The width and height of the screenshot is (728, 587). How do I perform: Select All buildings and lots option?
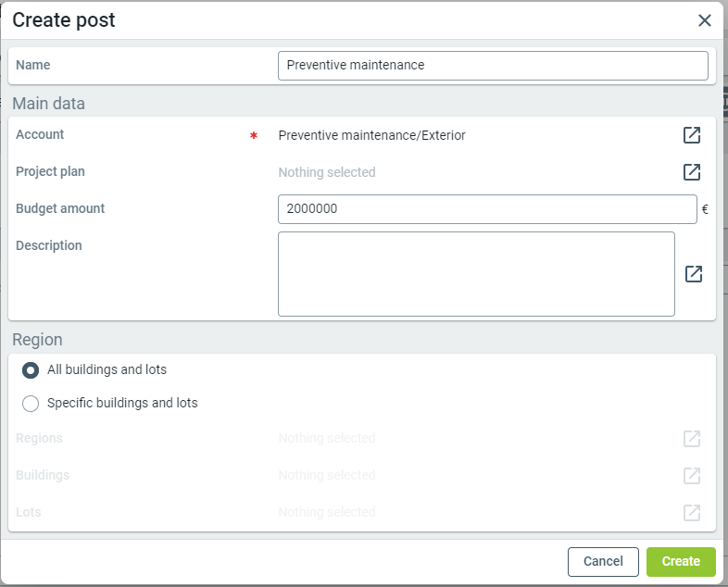point(31,370)
